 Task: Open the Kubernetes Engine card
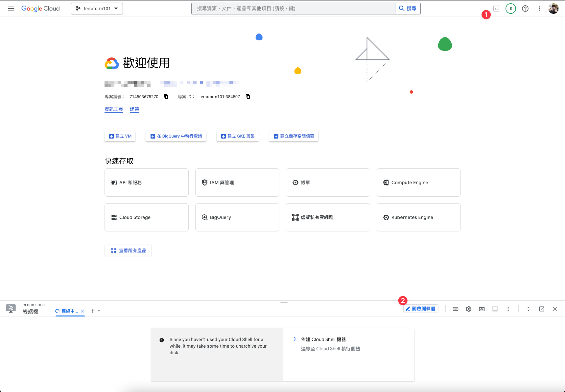point(419,217)
